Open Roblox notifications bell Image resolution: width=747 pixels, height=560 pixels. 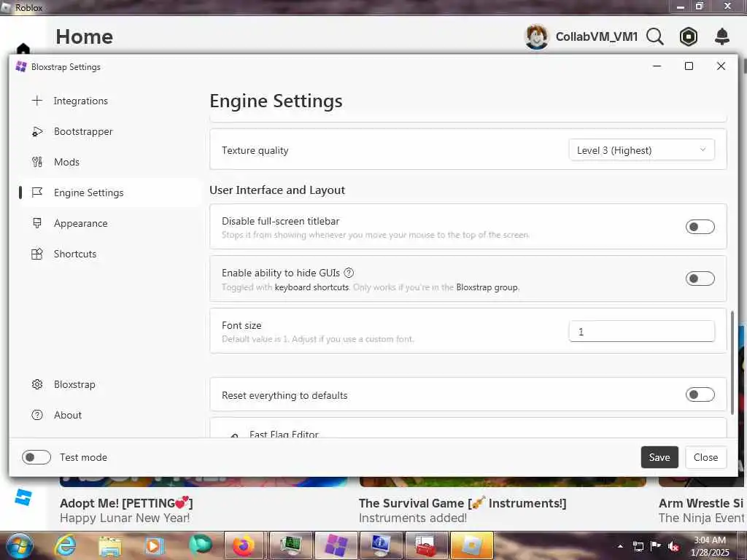(722, 36)
